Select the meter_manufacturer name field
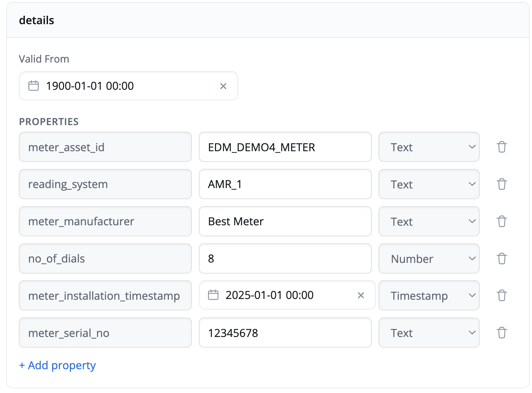Screen dimensions: 532x393 tap(105, 221)
